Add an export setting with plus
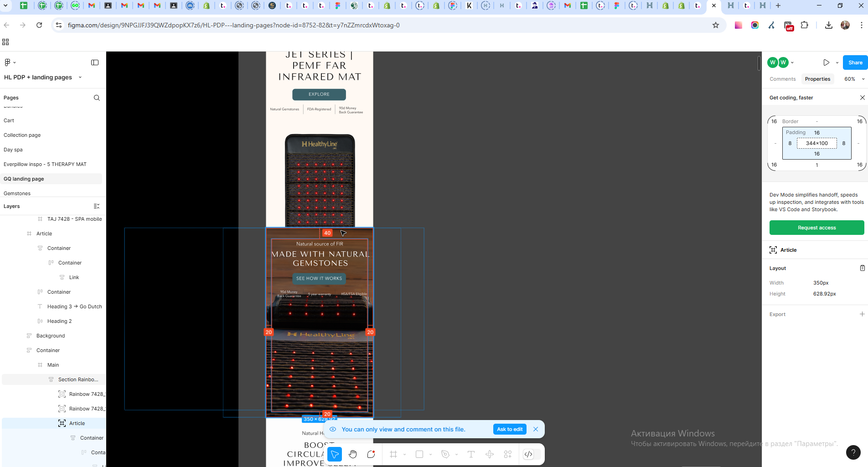 pyautogui.click(x=862, y=314)
